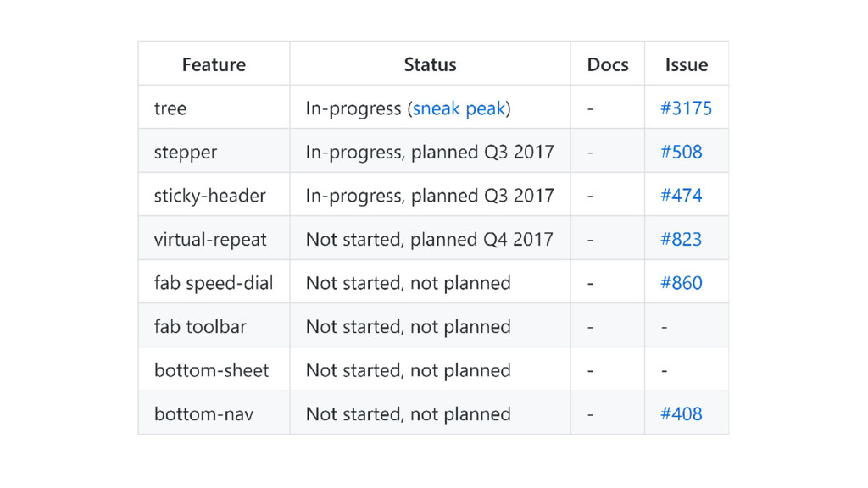Select the bottom-nav feature cell

pos(203,414)
